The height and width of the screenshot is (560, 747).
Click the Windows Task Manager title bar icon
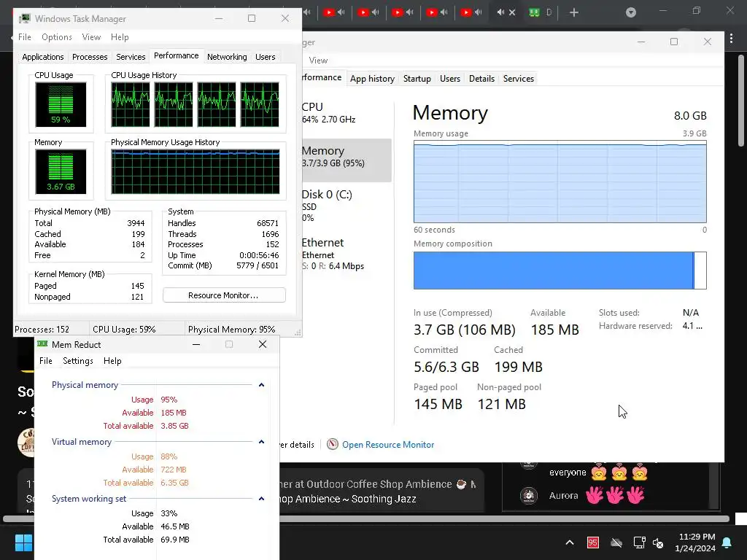pyautogui.click(x=24, y=18)
